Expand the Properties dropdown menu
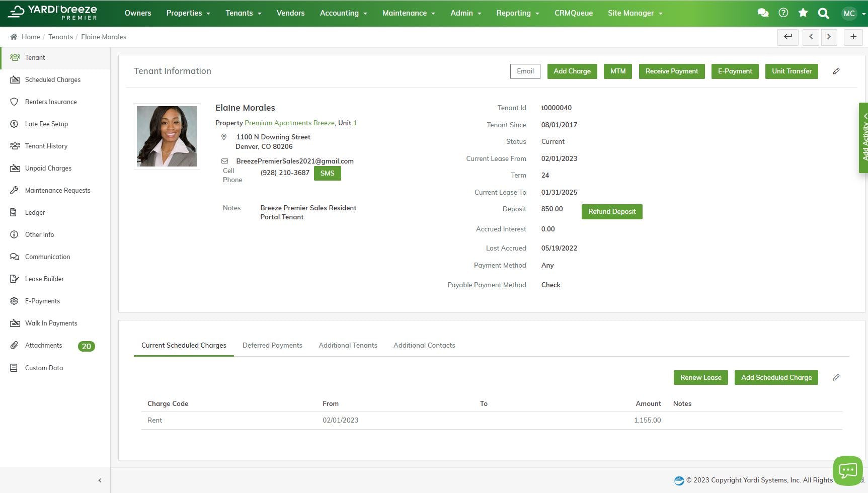Screen dimensions: 868x493 point(188,13)
